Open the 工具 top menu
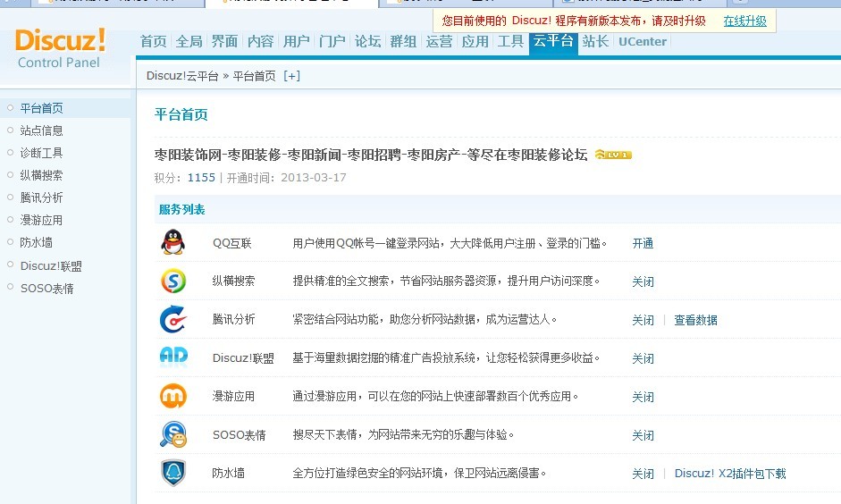841x504 pixels. pyautogui.click(x=510, y=41)
